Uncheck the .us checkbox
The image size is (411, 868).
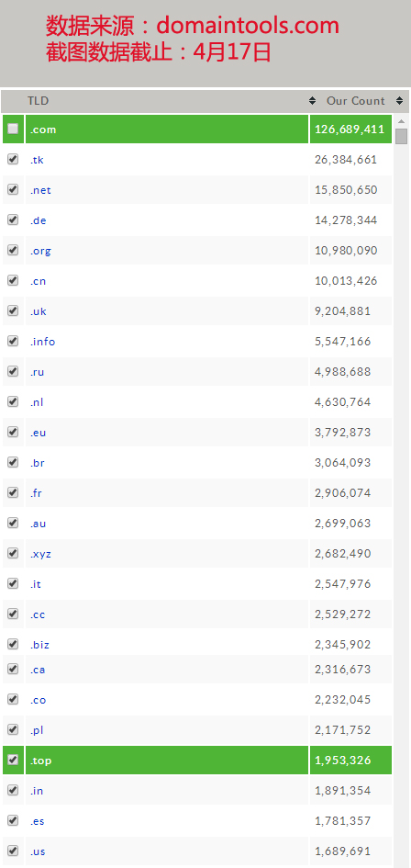coord(13,851)
